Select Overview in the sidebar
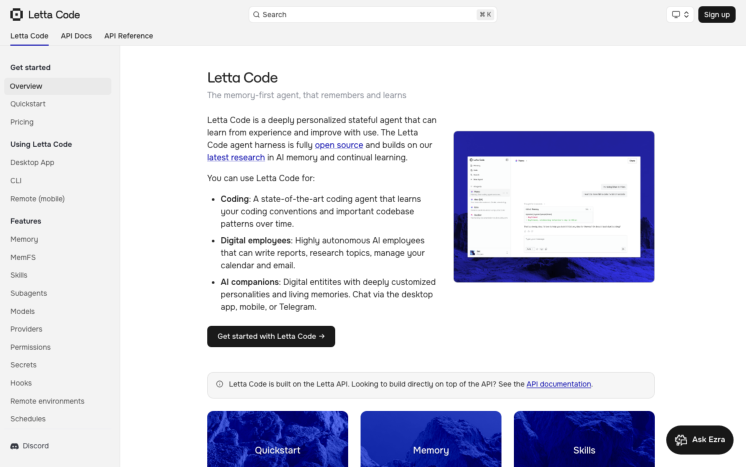Image resolution: width=746 pixels, height=467 pixels. click(58, 86)
